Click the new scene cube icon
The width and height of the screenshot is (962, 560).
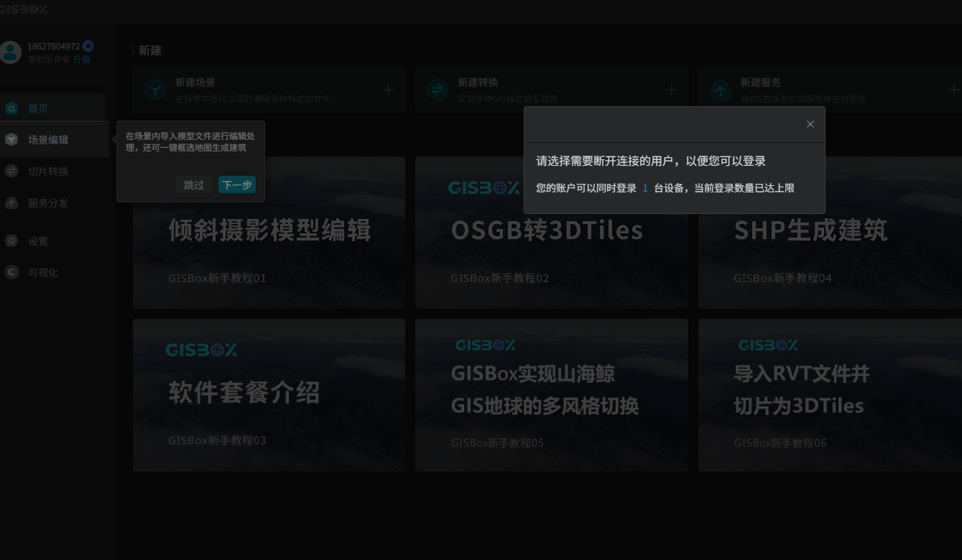[155, 90]
